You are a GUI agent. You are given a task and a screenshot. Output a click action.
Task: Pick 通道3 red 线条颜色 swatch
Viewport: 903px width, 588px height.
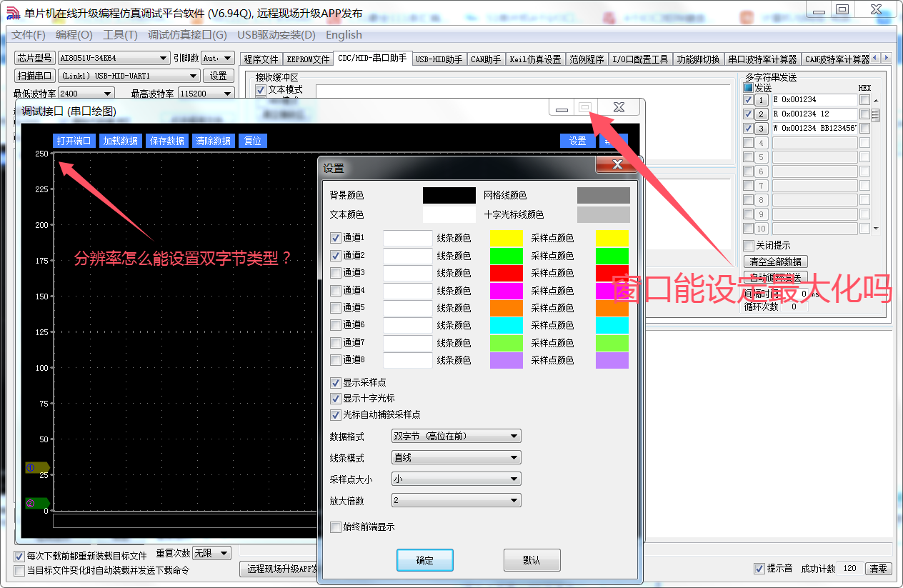(507, 273)
